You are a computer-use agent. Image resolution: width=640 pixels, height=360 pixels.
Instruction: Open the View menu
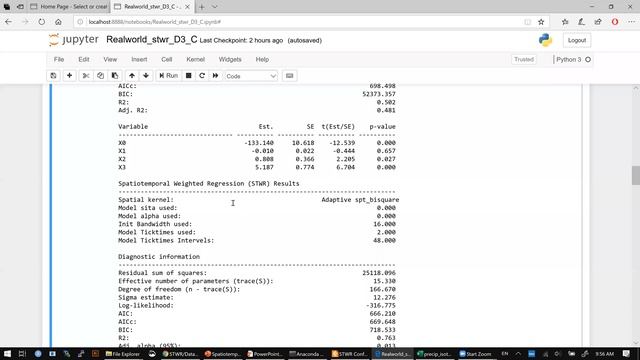110,60
